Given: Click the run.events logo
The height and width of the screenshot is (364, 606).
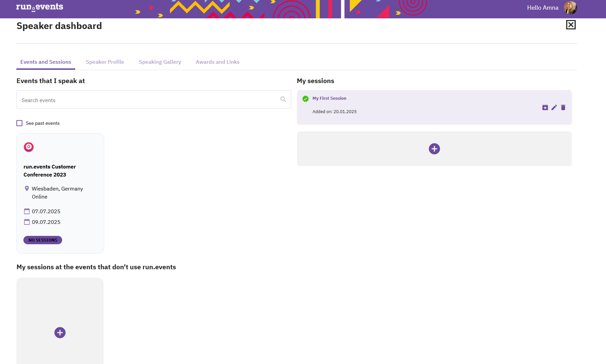Looking at the screenshot, I should point(39,7).
